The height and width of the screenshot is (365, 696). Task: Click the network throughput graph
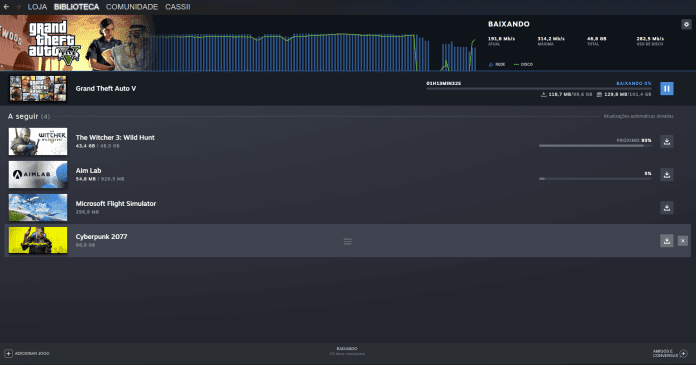(x=315, y=52)
